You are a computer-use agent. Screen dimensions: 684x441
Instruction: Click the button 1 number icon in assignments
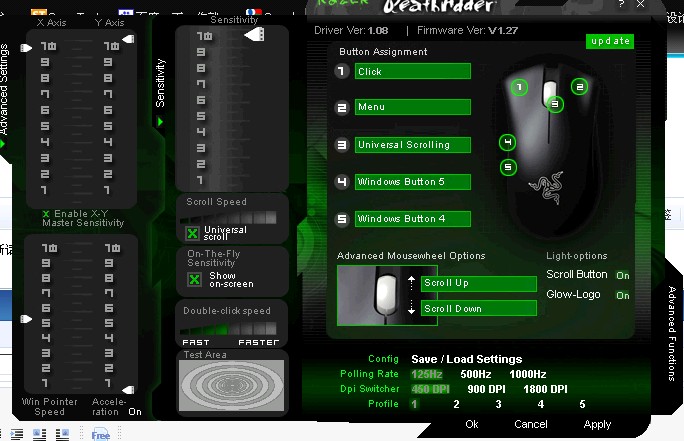(342, 71)
